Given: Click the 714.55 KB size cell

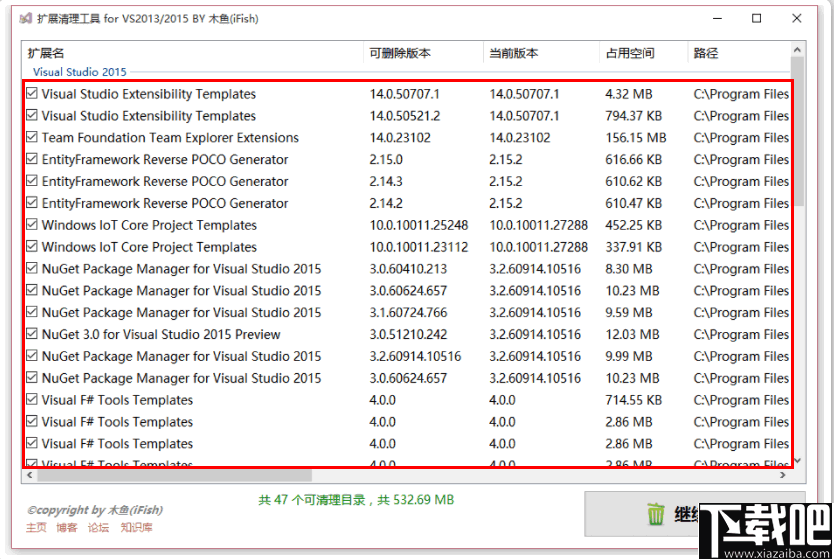Looking at the screenshot, I should (633, 400).
